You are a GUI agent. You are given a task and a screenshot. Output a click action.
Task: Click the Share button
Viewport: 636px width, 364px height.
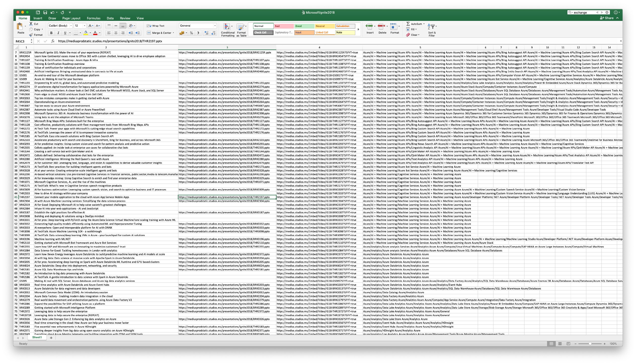pos(606,18)
